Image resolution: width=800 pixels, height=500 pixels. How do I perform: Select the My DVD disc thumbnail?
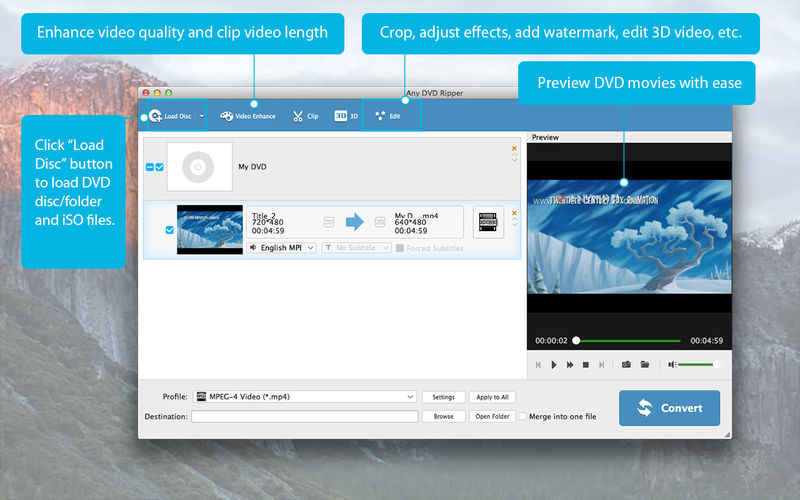(x=199, y=167)
